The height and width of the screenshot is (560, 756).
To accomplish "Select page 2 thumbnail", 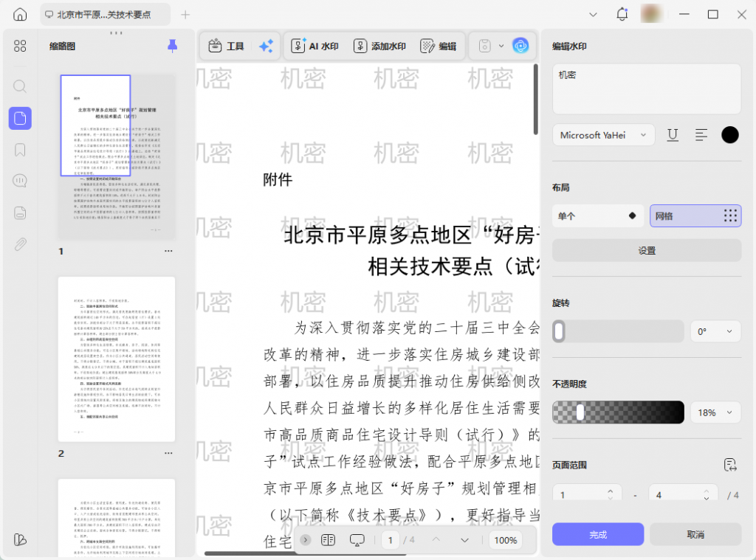I will click(117, 359).
